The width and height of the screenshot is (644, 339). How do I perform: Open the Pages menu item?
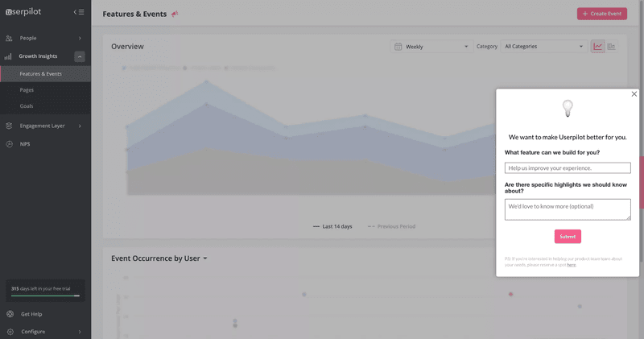coord(27,90)
